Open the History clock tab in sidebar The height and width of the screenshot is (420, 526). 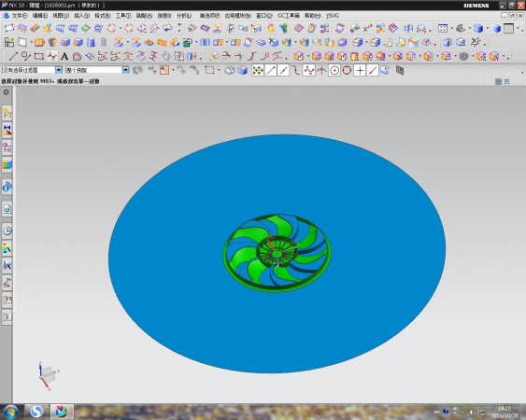pos(7,231)
